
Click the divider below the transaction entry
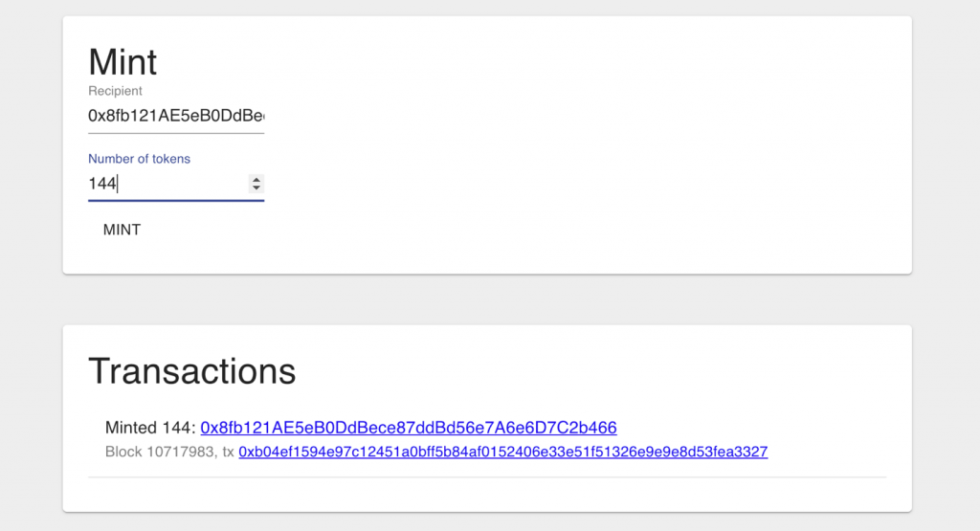pyautogui.click(x=487, y=477)
